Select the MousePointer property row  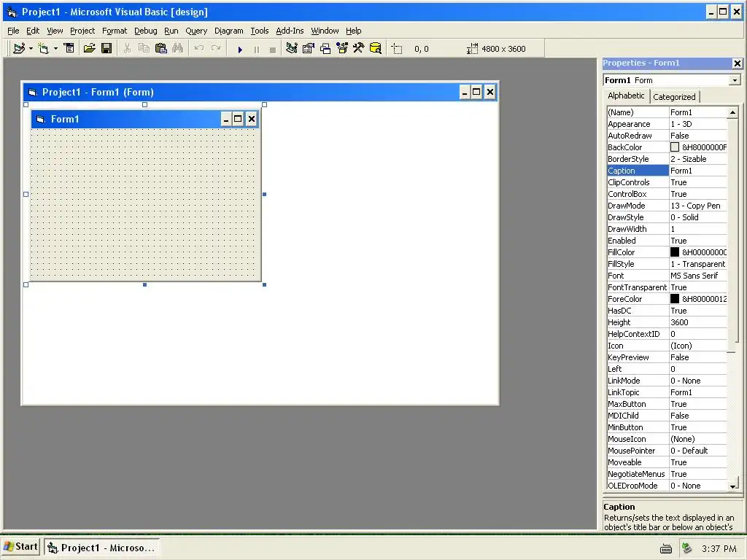(x=667, y=451)
